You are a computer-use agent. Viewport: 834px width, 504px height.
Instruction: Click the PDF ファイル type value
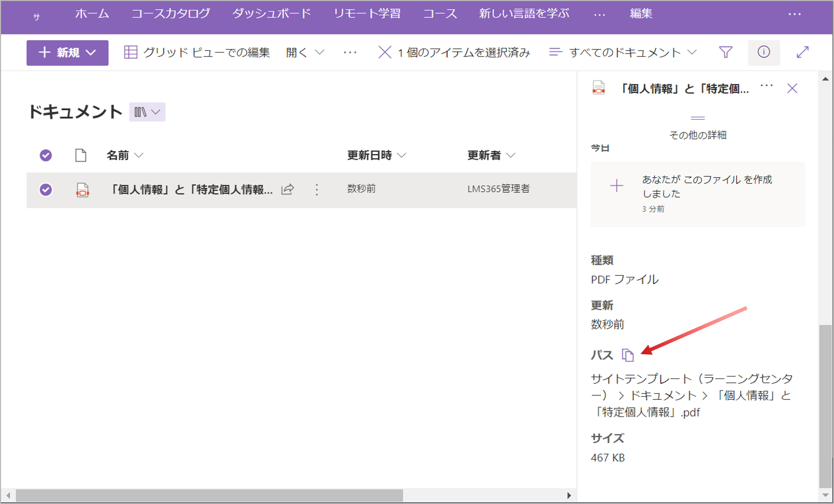click(624, 280)
